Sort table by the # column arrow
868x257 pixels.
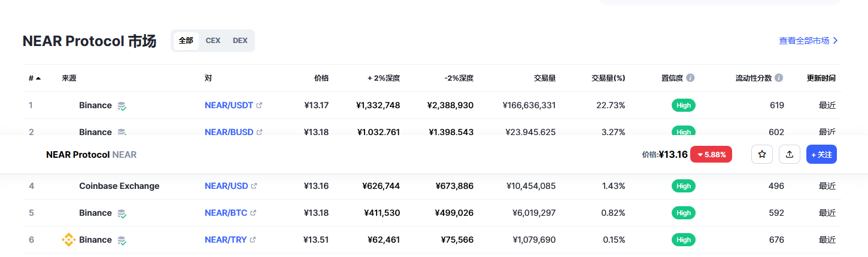click(x=38, y=78)
